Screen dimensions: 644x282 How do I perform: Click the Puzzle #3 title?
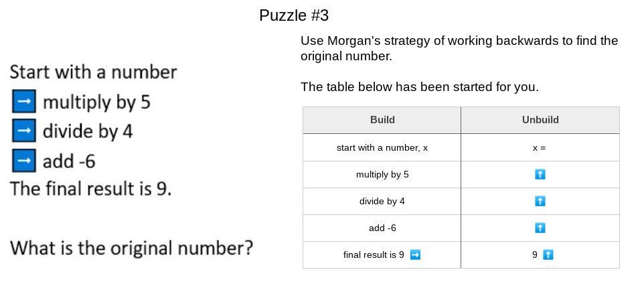[x=294, y=15]
